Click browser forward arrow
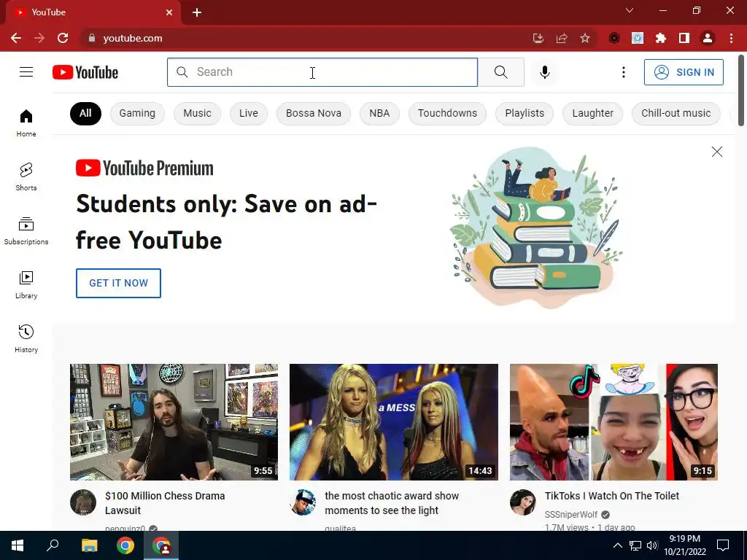Image resolution: width=747 pixels, height=560 pixels. tap(39, 38)
